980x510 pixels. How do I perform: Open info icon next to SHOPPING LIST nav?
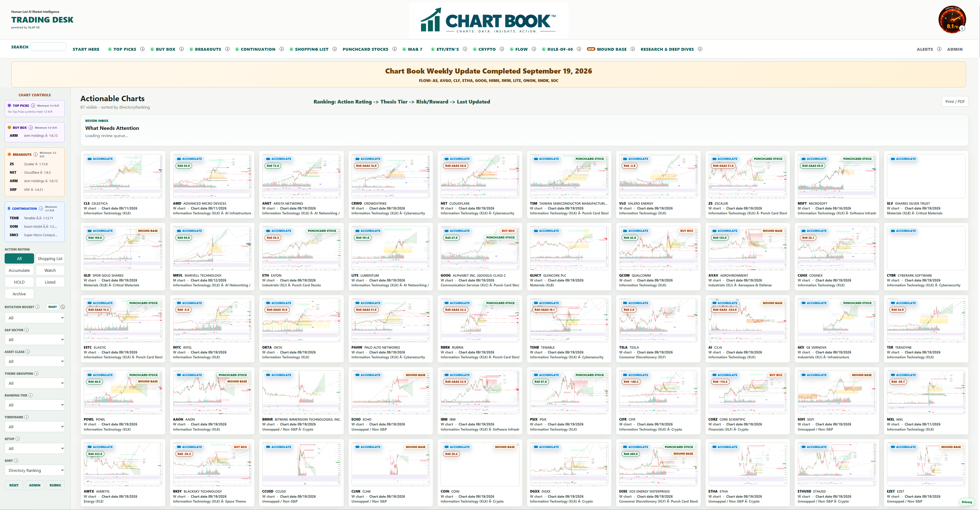(x=334, y=49)
